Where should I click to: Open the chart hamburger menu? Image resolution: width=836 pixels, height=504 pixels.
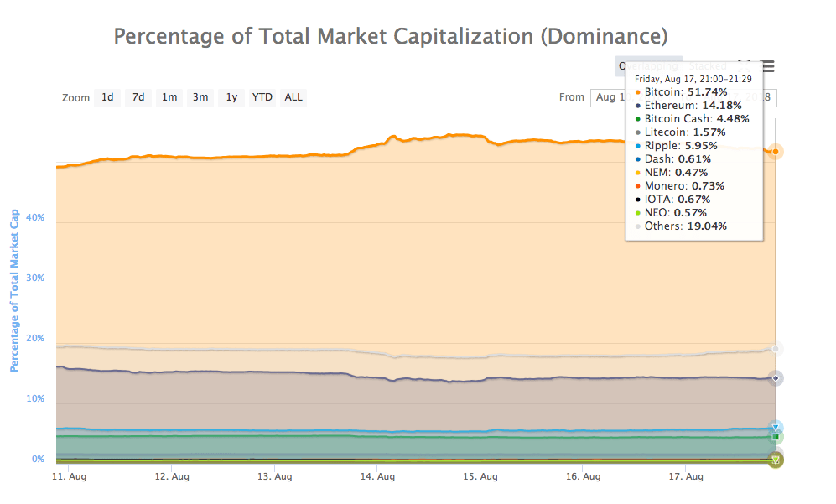pyautogui.click(x=768, y=67)
